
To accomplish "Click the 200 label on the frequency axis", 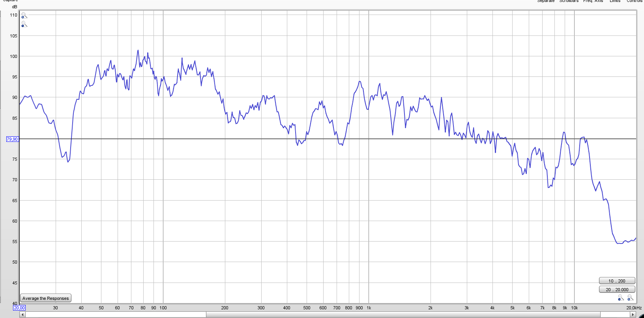I will pos(225,308).
